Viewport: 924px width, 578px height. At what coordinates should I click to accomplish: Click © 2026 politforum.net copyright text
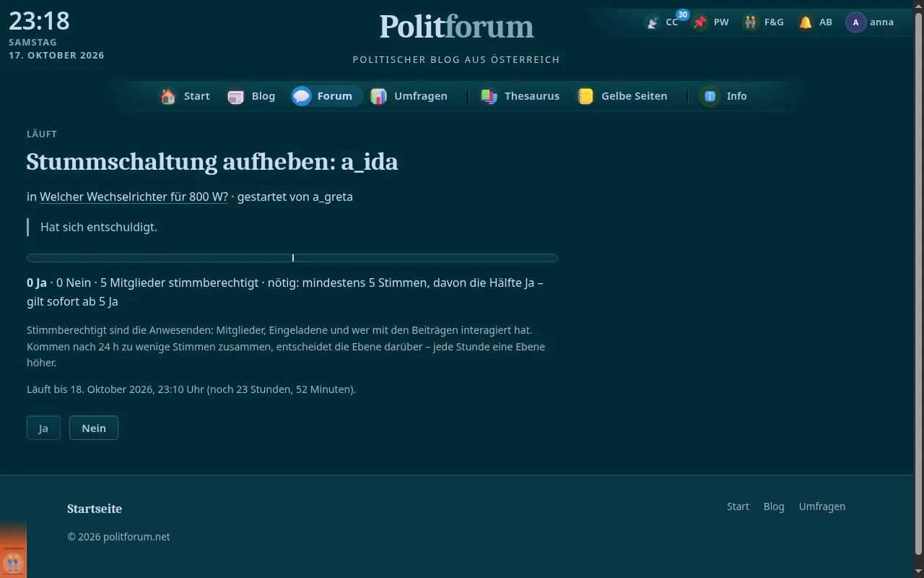[118, 537]
